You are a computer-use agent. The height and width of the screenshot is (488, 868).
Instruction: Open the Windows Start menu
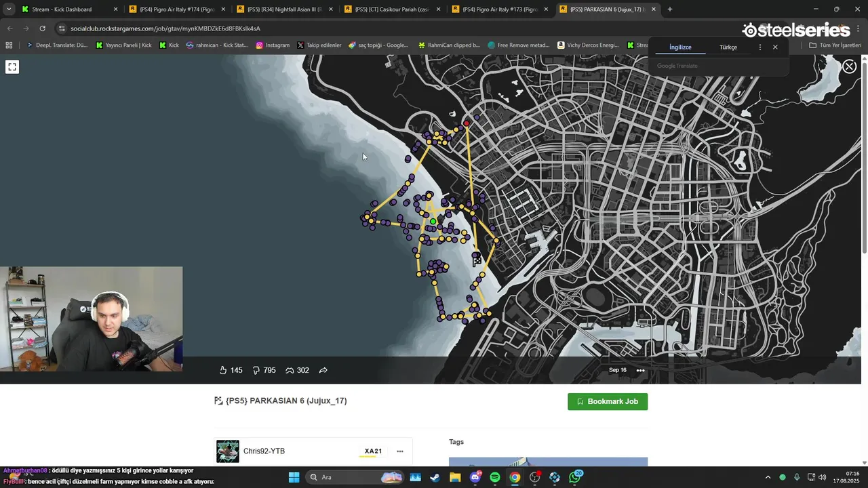294,477
